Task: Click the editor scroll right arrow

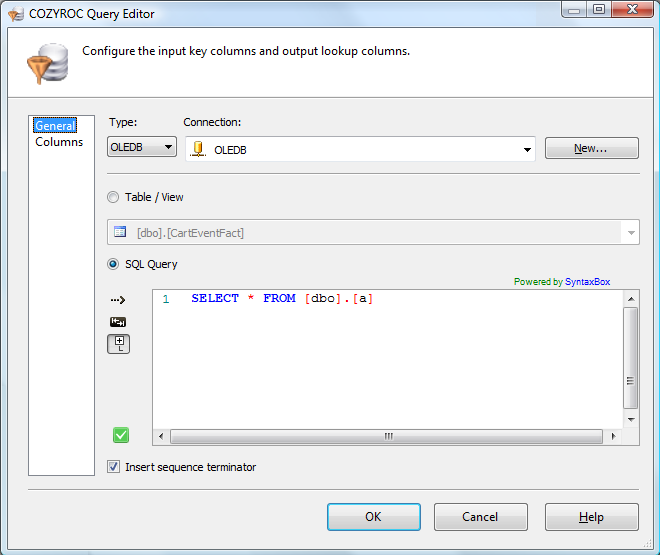Action: (x=613, y=436)
